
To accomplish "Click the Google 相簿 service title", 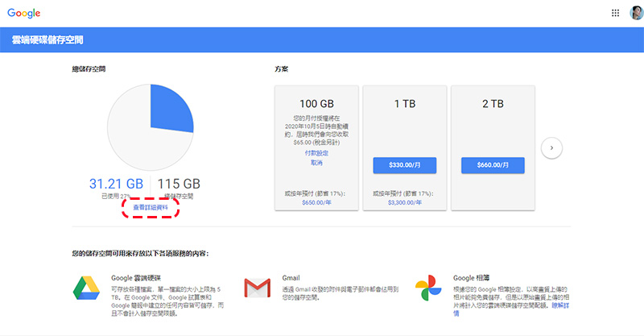I will (x=471, y=278).
